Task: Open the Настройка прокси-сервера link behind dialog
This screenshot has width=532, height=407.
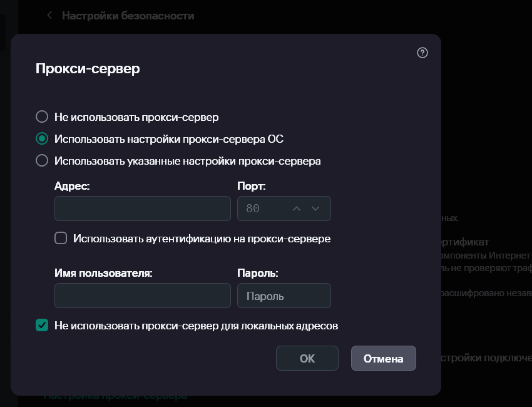Action: click(115, 396)
